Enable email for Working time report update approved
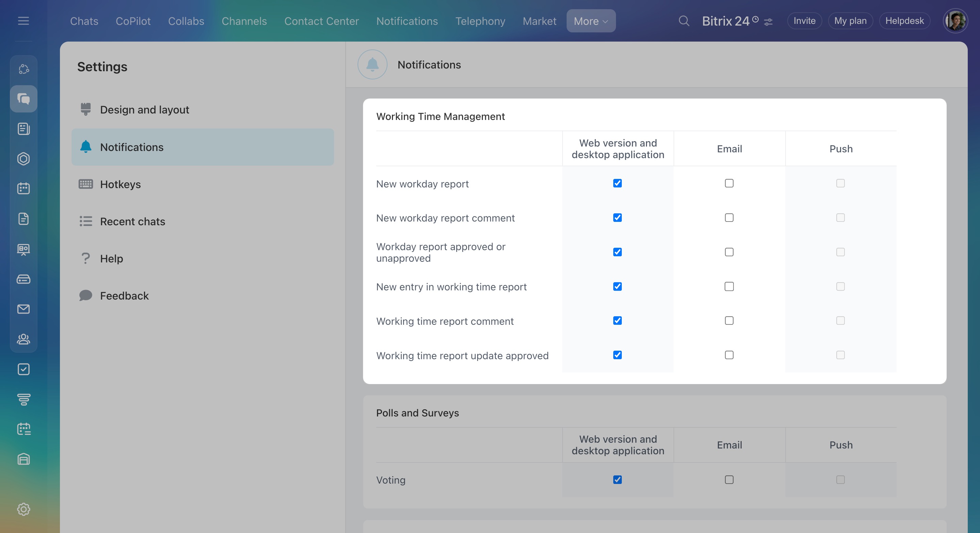 (729, 355)
